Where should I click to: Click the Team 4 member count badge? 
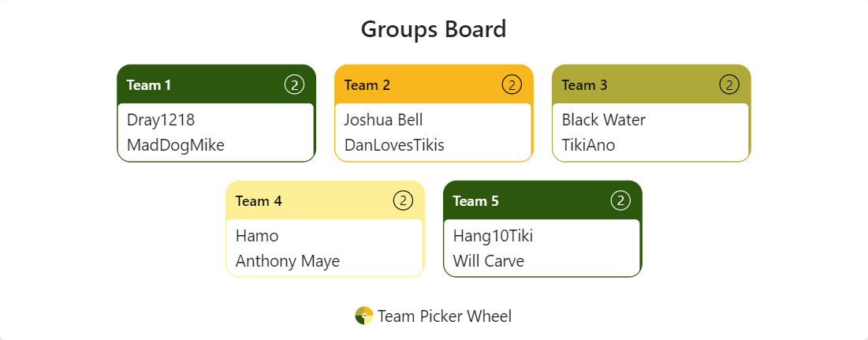[x=403, y=200]
